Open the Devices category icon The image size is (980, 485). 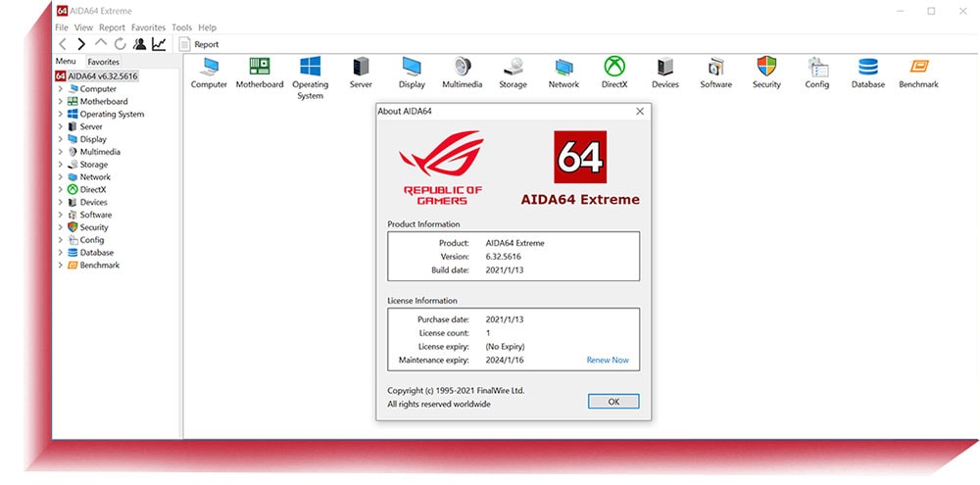tap(665, 67)
